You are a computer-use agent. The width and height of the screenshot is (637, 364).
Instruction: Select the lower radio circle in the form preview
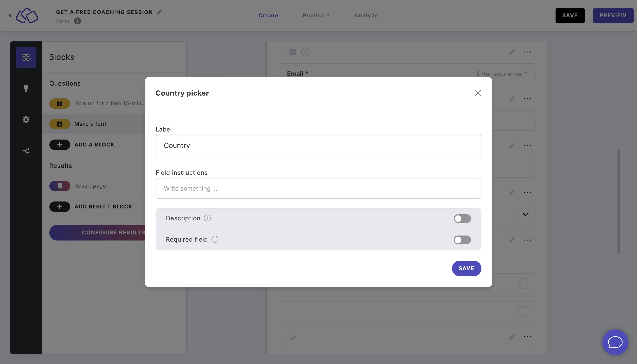point(523,312)
